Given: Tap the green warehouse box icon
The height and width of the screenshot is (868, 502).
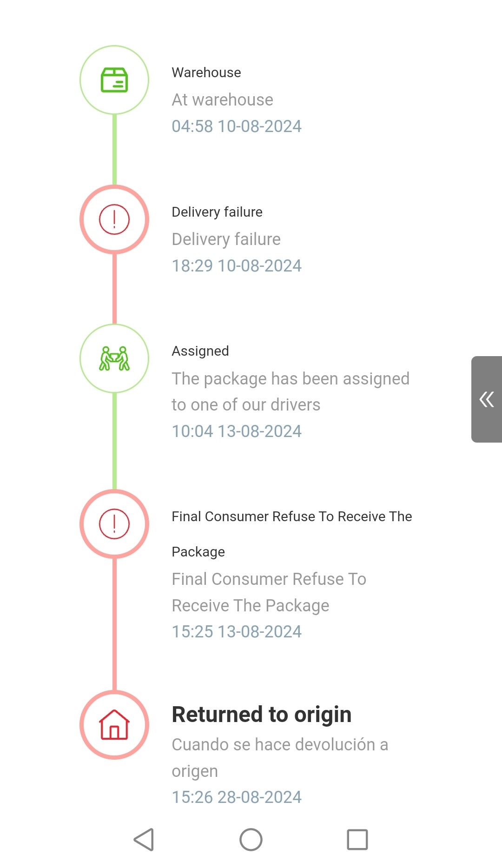Looking at the screenshot, I should click(114, 80).
